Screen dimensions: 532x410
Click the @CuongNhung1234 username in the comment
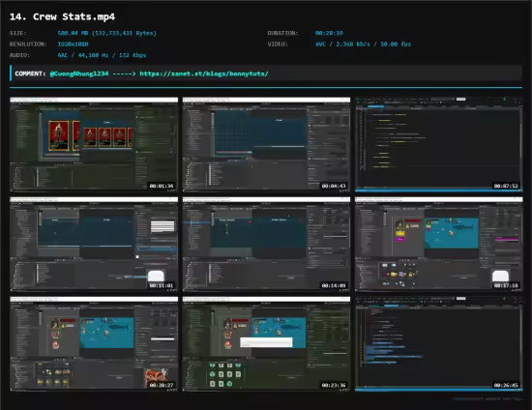tap(79, 73)
